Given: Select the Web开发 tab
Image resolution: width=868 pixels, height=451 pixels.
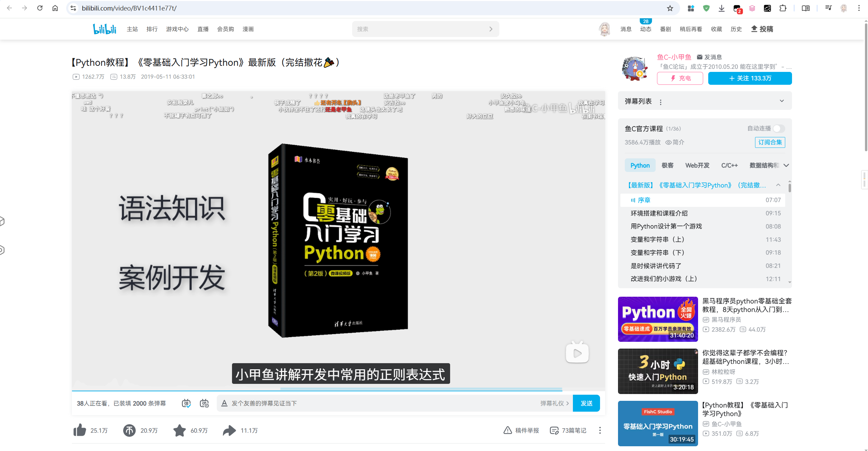Looking at the screenshot, I should (x=697, y=165).
